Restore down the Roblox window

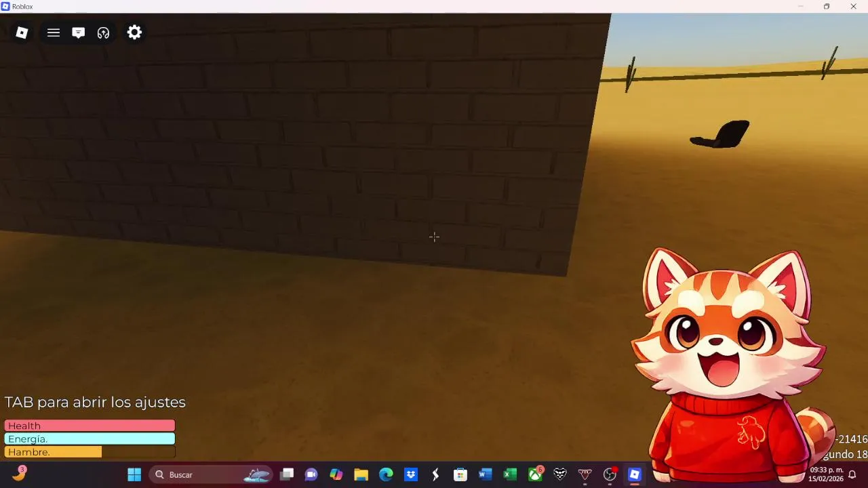827,6
